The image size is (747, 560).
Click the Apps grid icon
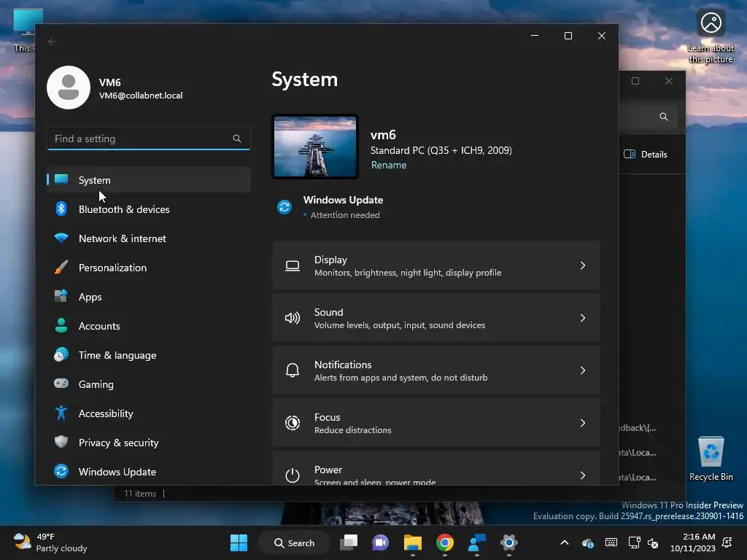(x=61, y=296)
